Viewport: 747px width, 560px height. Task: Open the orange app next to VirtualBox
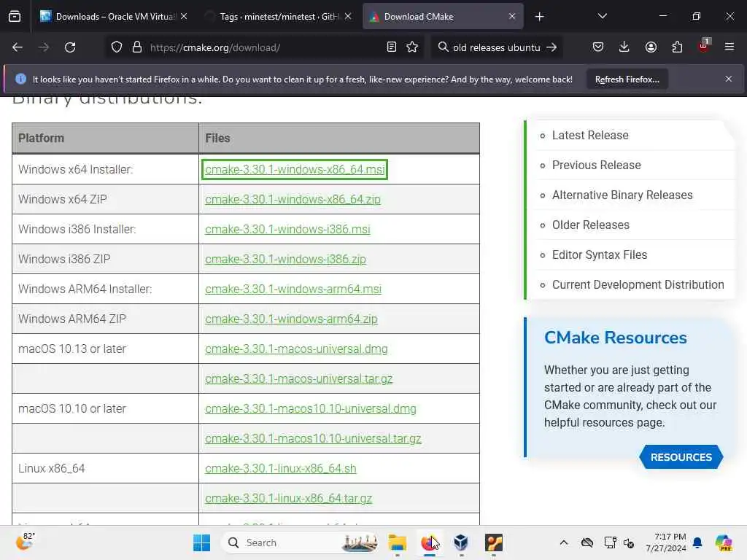494,542
